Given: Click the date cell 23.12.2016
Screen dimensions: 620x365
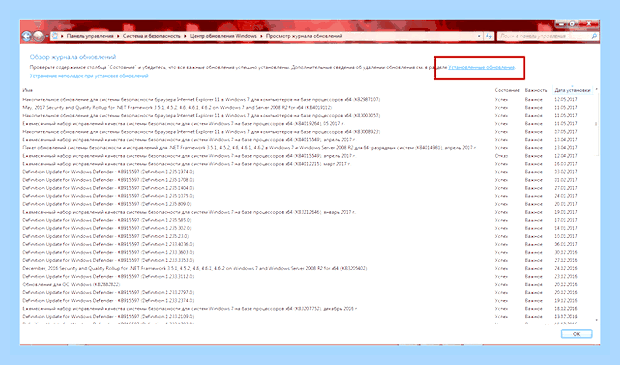Looking at the screenshot, I should coord(566,276).
